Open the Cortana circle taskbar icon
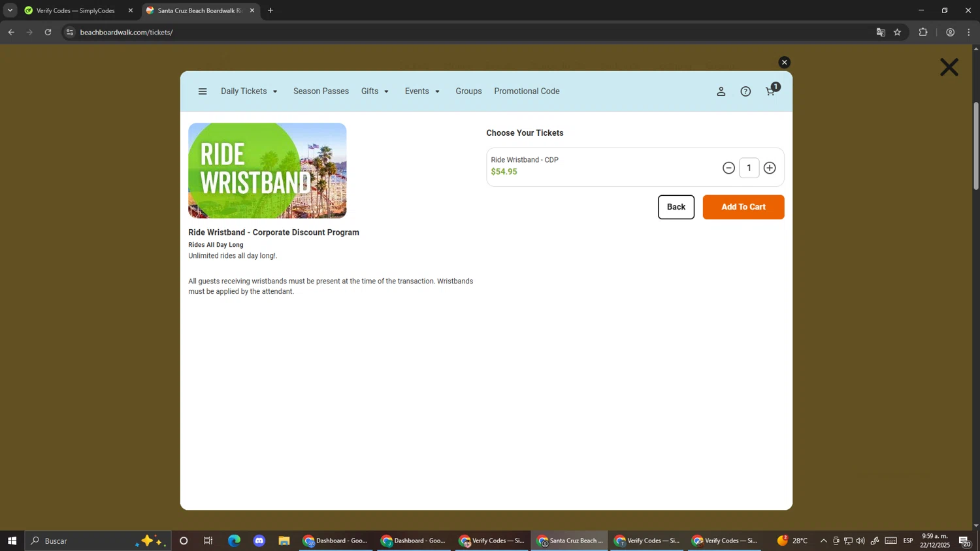Image resolution: width=980 pixels, height=551 pixels. coord(184,541)
